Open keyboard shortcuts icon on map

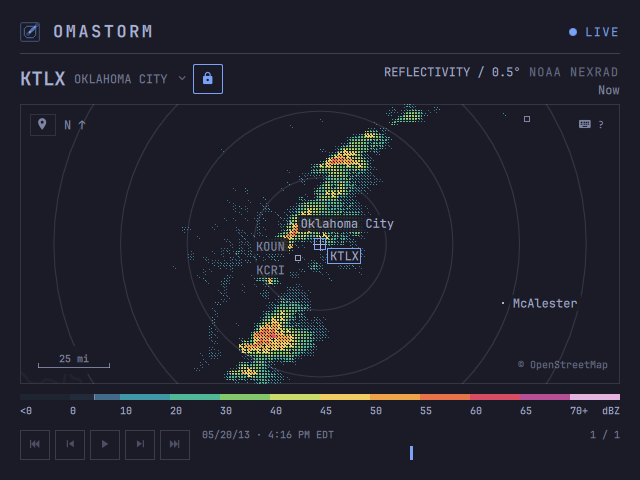[x=584, y=124]
